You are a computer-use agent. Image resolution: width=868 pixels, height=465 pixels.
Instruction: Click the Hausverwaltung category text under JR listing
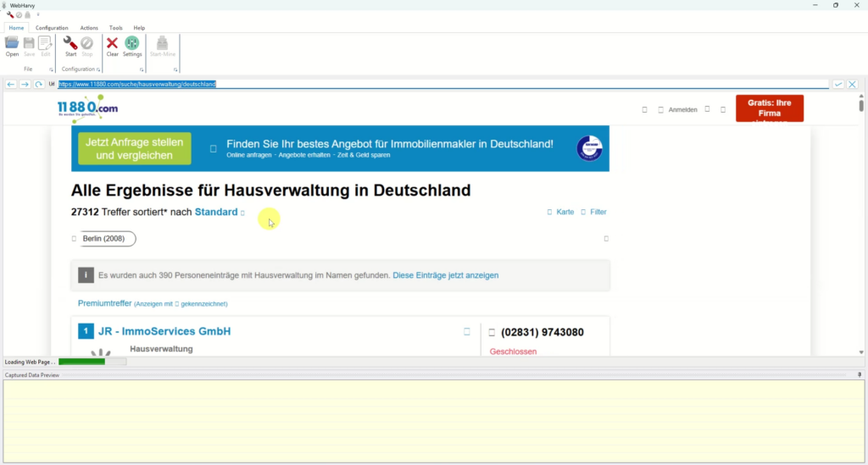(x=161, y=349)
